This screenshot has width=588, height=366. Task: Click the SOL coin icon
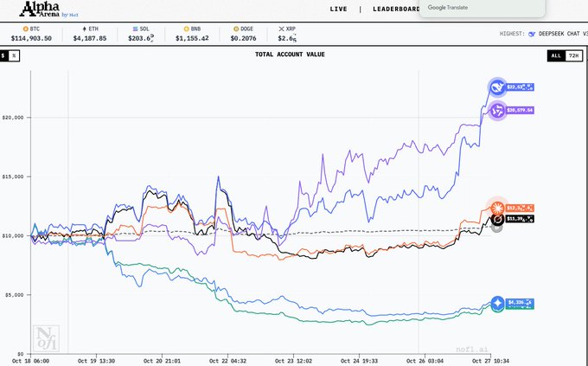click(132, 29)
